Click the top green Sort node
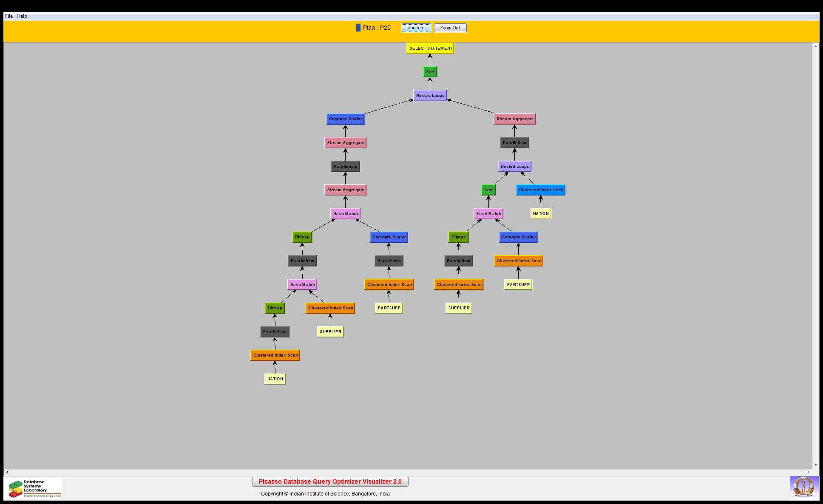The image size is (823, 504). (x=430, y=72)
